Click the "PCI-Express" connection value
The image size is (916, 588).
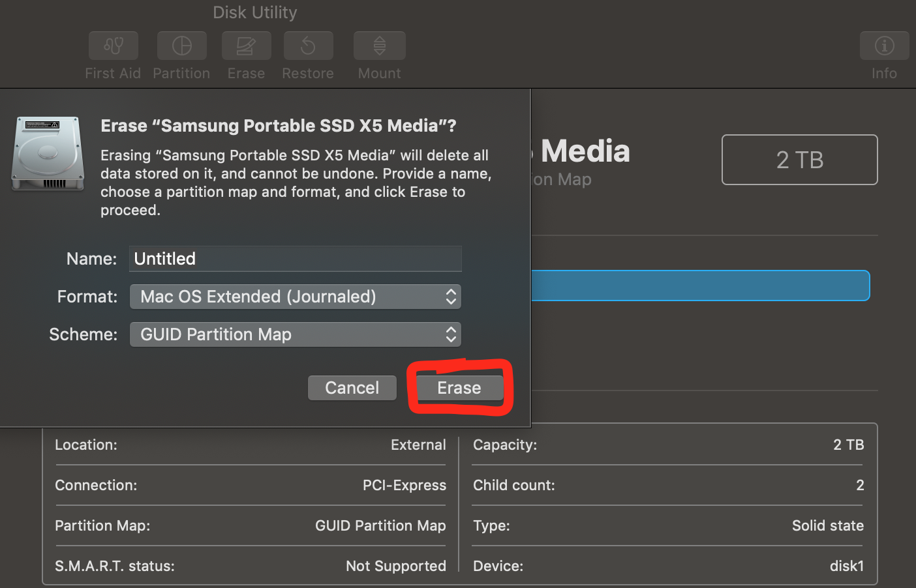click(x=405, y=485)
